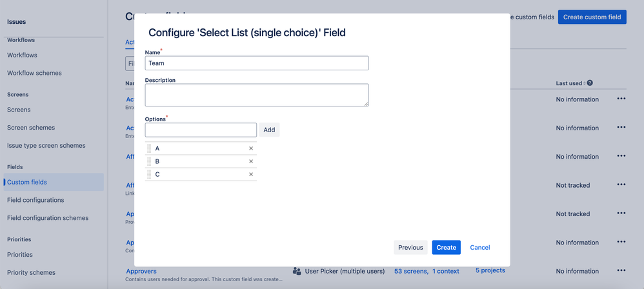Remove option B with its X icon
The image size is (644, 289).
pos(251,161)
